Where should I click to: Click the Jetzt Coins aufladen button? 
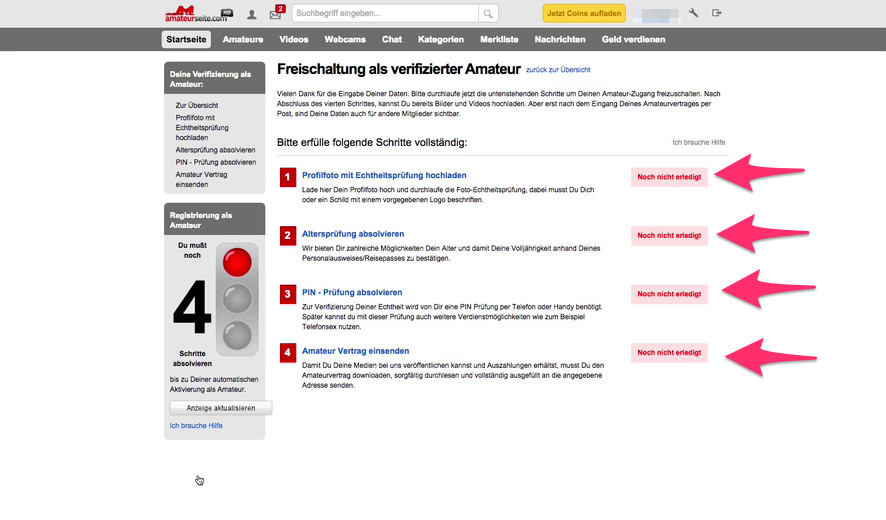point(584,13)
